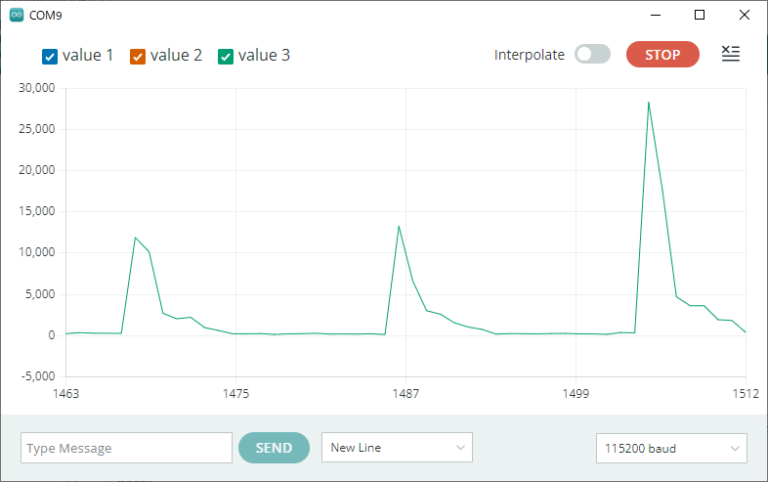The width and height of the screenshot is (768, 482).
Task: Uncheck the blue value 1 checkbox
Action: pos(50,56)
